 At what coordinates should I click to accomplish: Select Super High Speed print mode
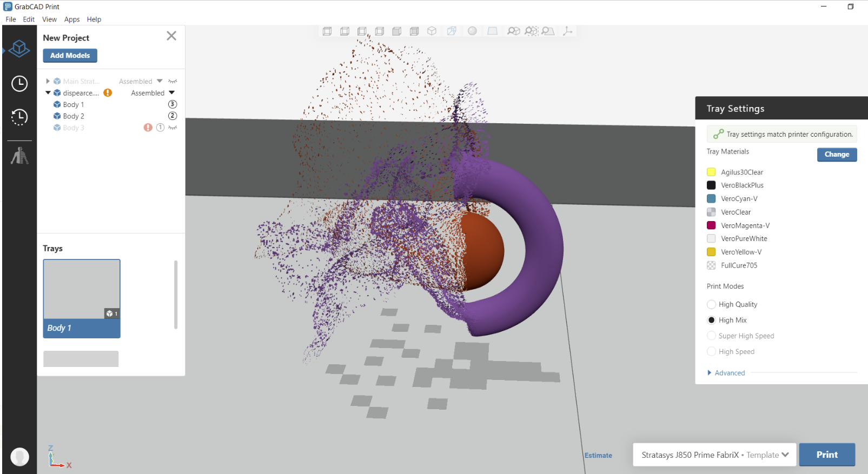(711, 336)
